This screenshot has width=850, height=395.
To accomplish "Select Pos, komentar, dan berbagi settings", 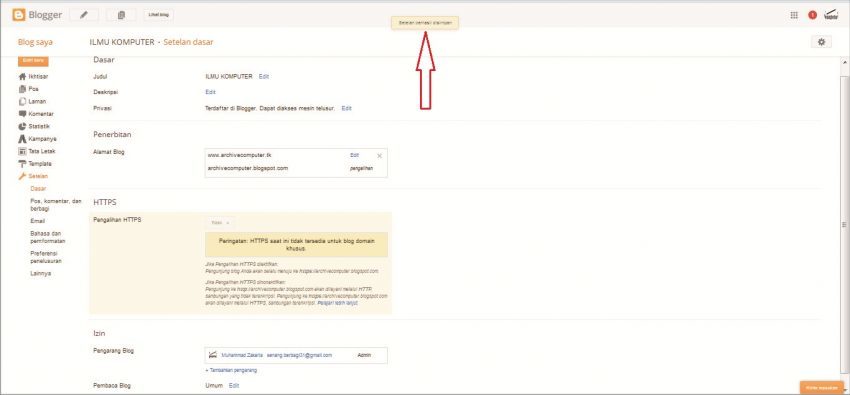I will [56, 204].
